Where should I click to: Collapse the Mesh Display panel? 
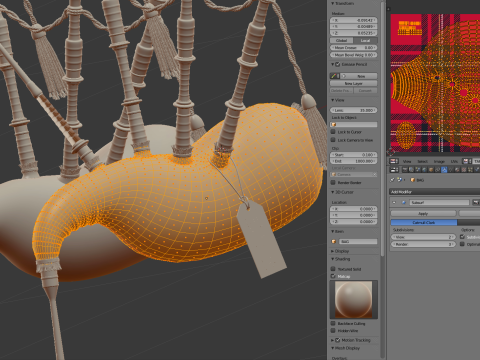[x=332, y=348]
